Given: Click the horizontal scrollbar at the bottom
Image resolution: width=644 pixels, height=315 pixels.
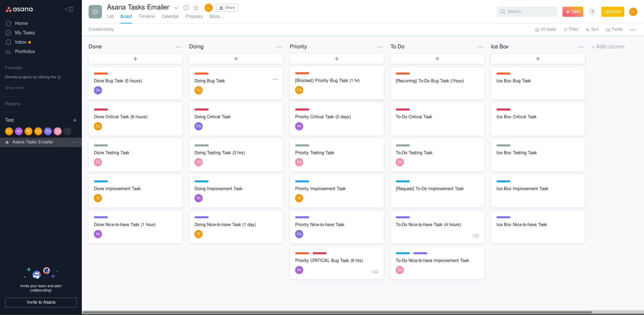Looking at the screenshot, I should tap(337, 312).
